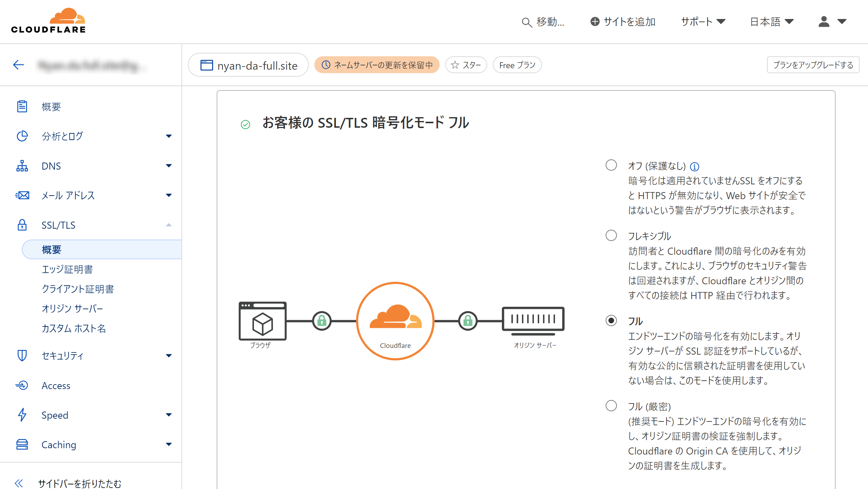Click the blurred account name in sidebar
Viewport: 868px width, 489px height.
(x=92, y=65)
